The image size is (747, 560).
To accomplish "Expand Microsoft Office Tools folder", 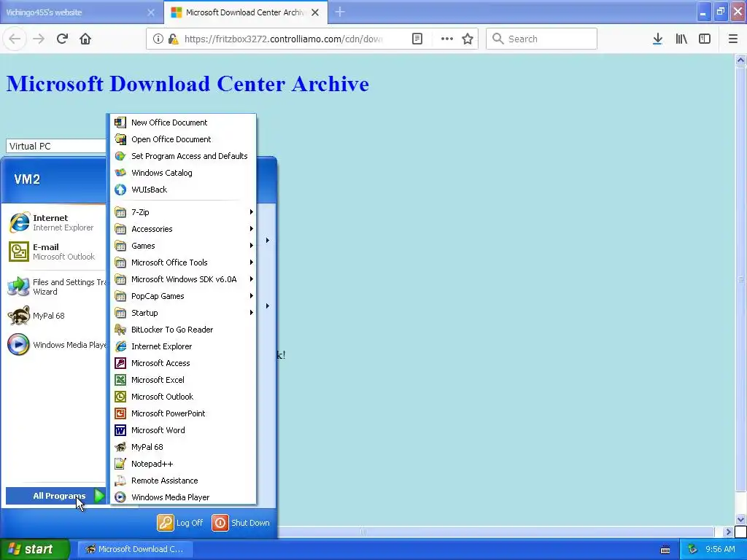I will [183, 262].
